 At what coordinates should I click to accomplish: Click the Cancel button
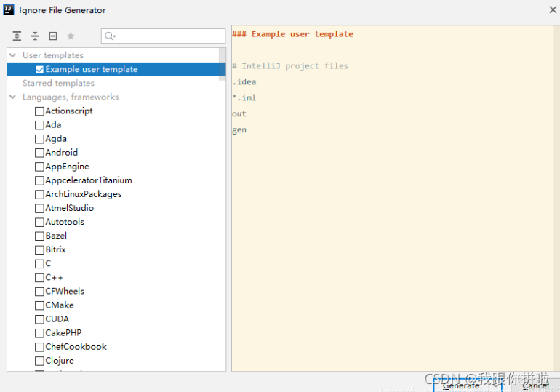536,385
